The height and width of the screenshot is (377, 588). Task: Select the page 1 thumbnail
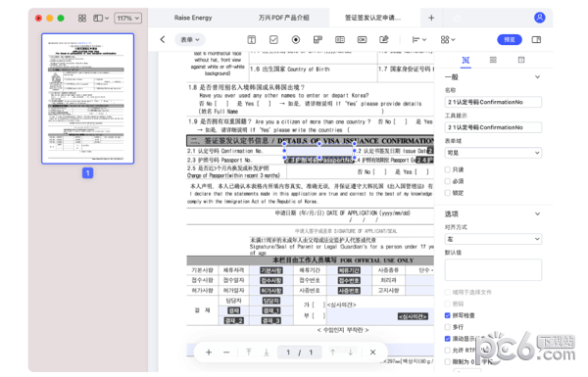pyautogui.click(x=88, y=99)
